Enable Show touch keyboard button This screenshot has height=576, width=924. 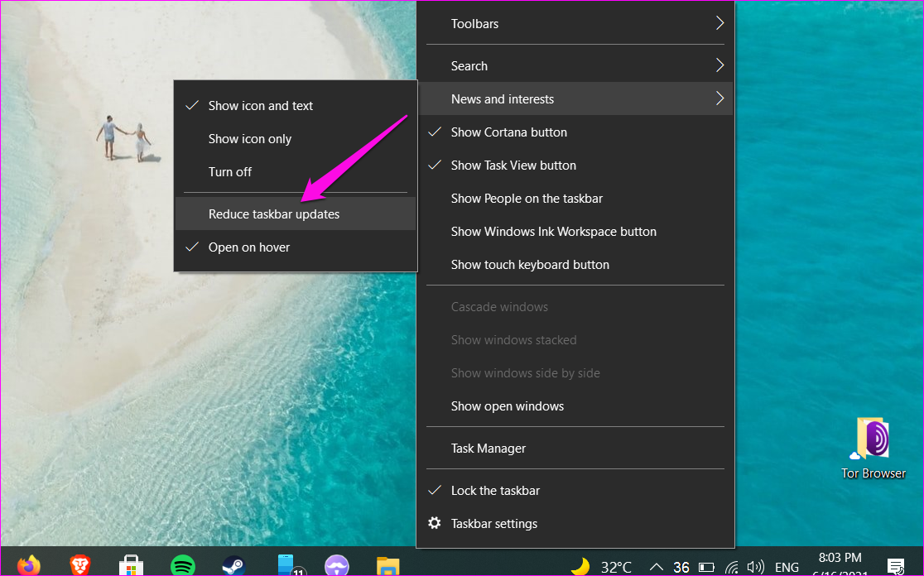(575, 265)
